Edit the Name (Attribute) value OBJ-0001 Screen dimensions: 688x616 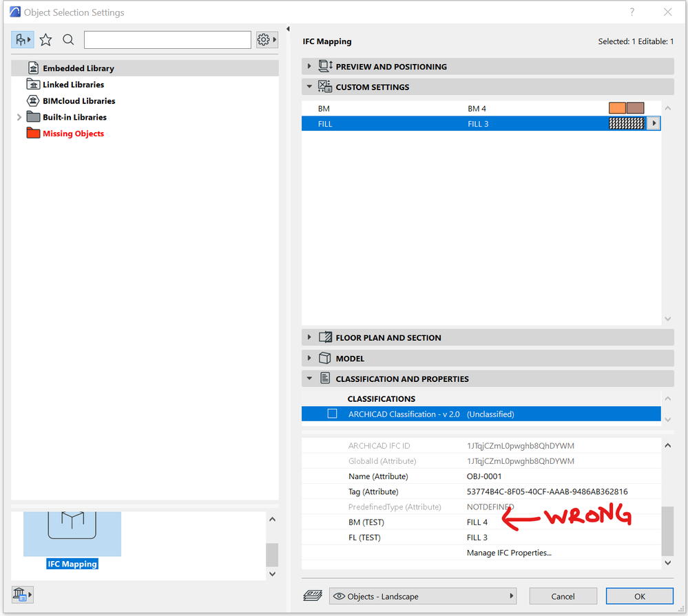(484, 476)
